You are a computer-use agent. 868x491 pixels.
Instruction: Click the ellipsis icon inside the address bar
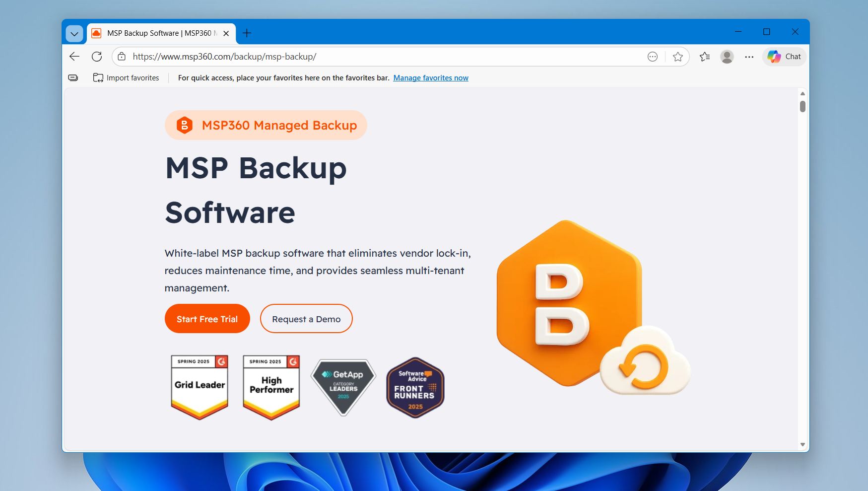tap(652, 56)
